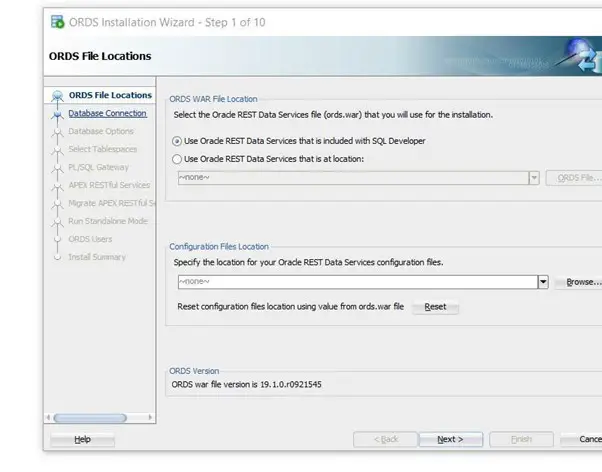Select ORDS included with SQL Developer radio
Viewport: 602px width, 472px height.
click(x=177, y=141)
